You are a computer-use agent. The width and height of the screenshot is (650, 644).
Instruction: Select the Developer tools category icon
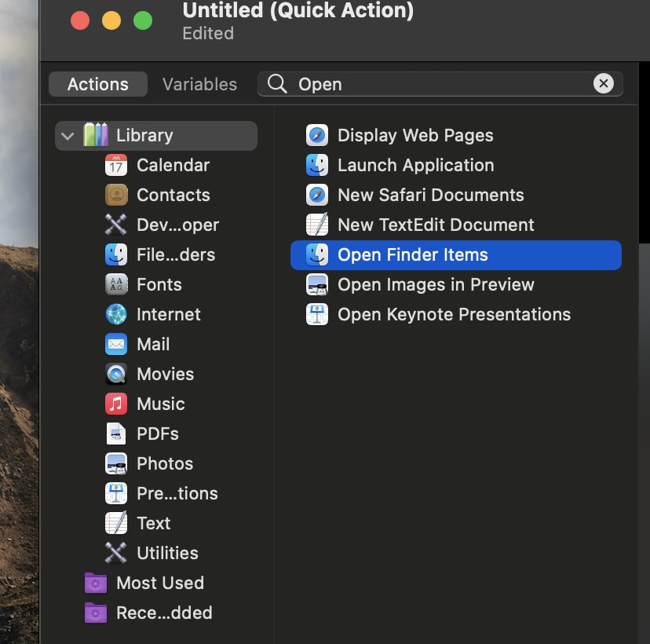116,225
